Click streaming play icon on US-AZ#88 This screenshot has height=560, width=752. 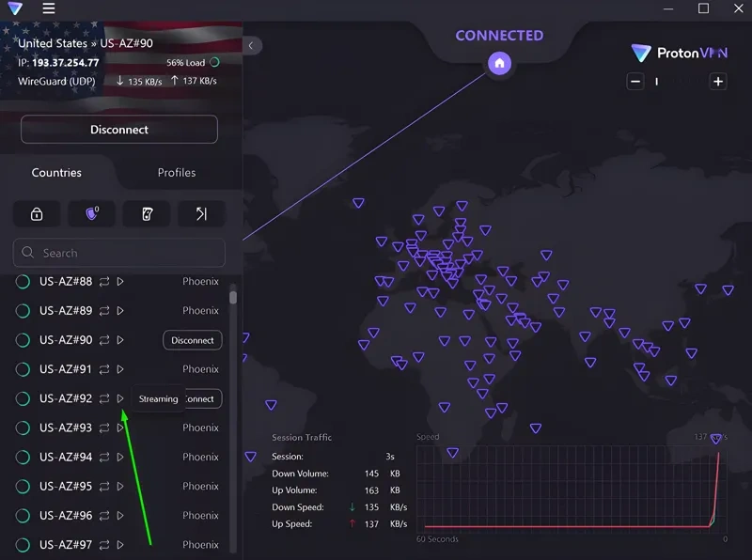point(120,282)
